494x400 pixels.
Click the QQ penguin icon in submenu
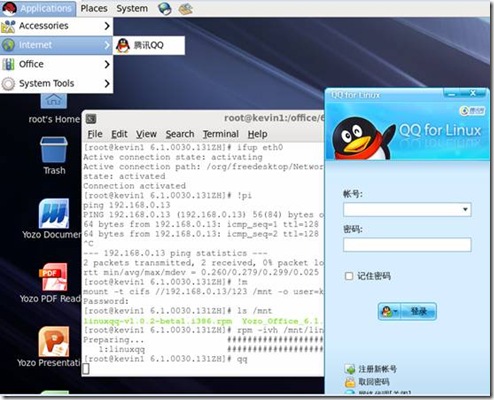[x=123, y=45]
